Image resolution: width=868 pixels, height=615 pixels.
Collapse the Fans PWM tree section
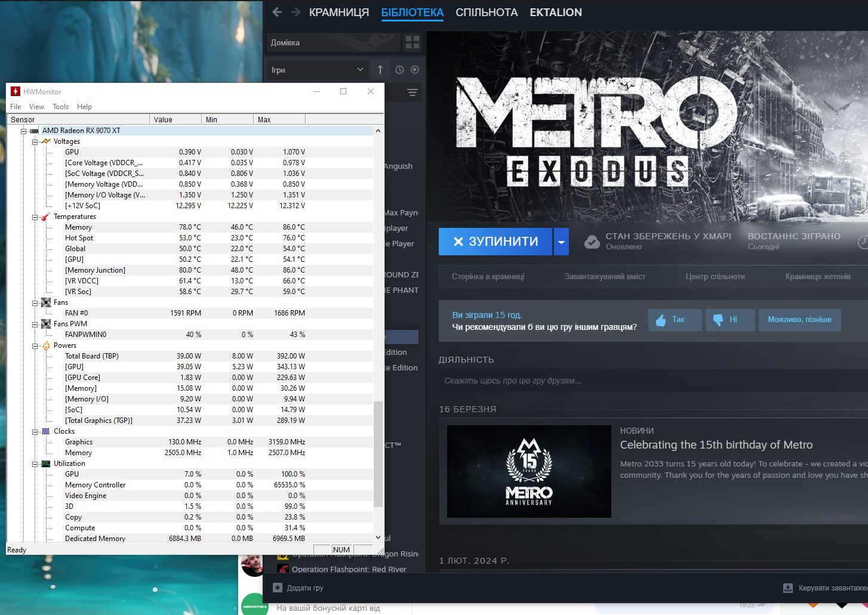(35, 324)
